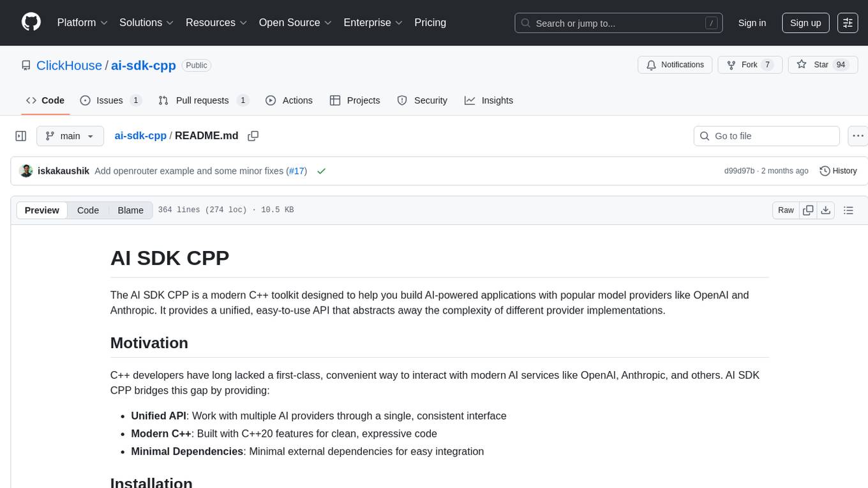868x488 pixels.
Task: Open the README outline
Action: 848,210
